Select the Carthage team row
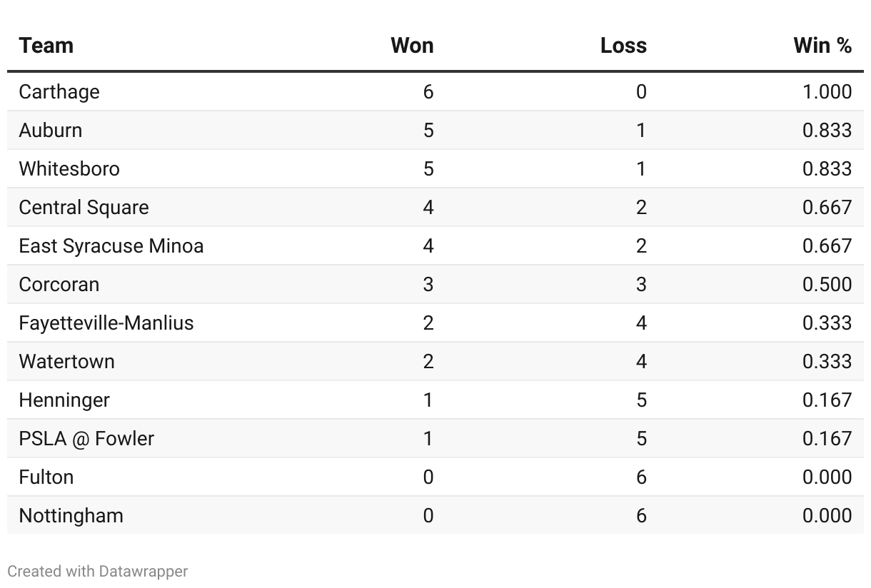This screenshot has width=871, height=588. (x=435, y=91)
